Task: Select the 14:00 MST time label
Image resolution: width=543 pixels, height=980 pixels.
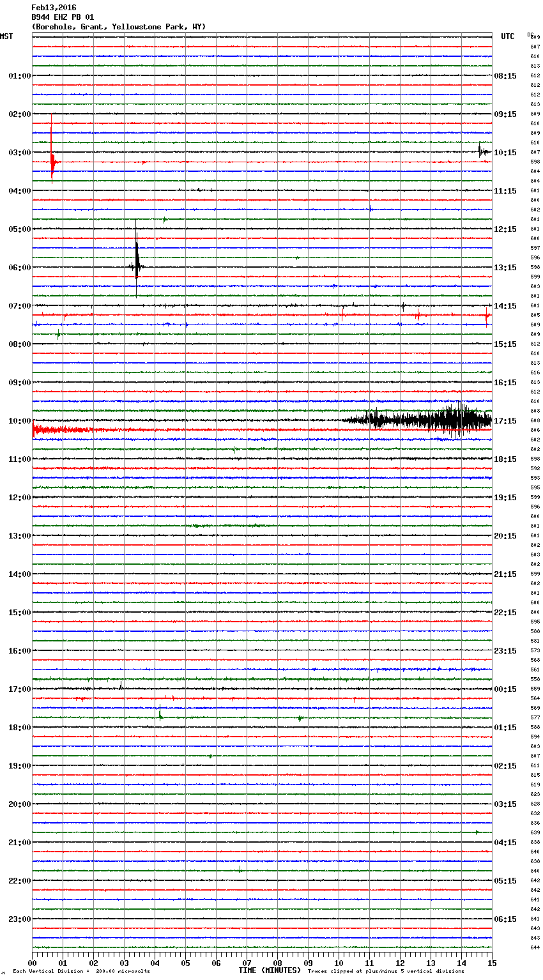Action: tap(19, 574)
